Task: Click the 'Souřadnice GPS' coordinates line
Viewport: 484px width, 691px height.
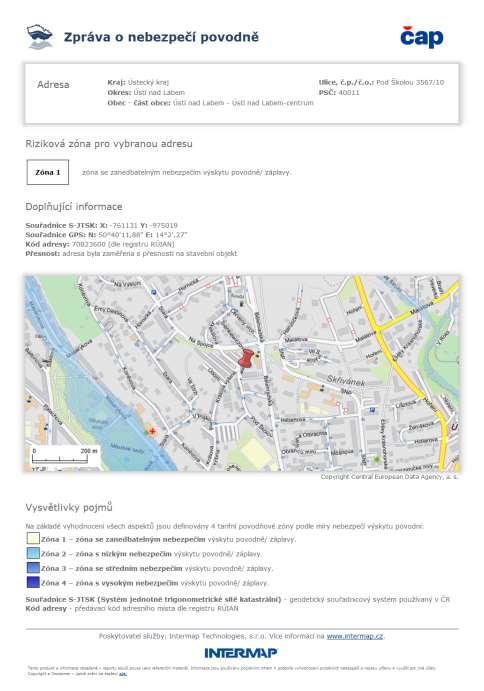Action: pyautogui.click(x=106, y=234)
